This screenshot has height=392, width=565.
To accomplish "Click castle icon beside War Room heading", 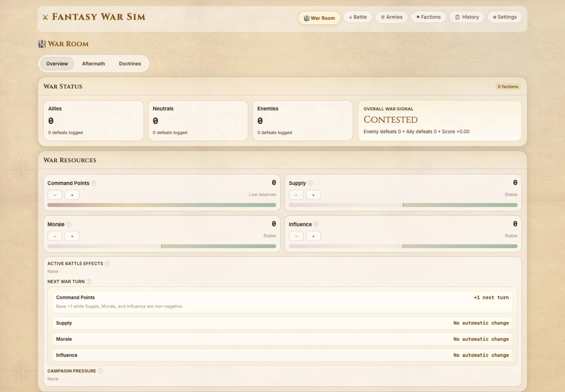I will [42, 44].
